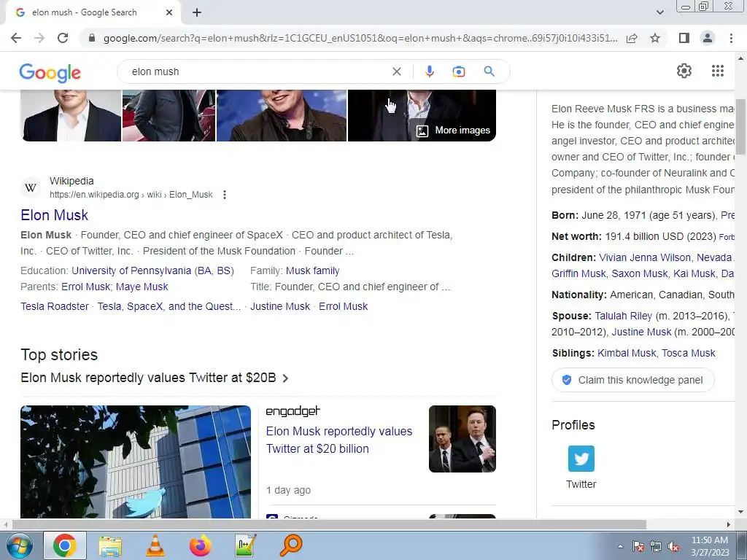Screen dimensions: 747x560
Task: Open the Justine Musk sublink under Wikipedia
Action: 280,307
